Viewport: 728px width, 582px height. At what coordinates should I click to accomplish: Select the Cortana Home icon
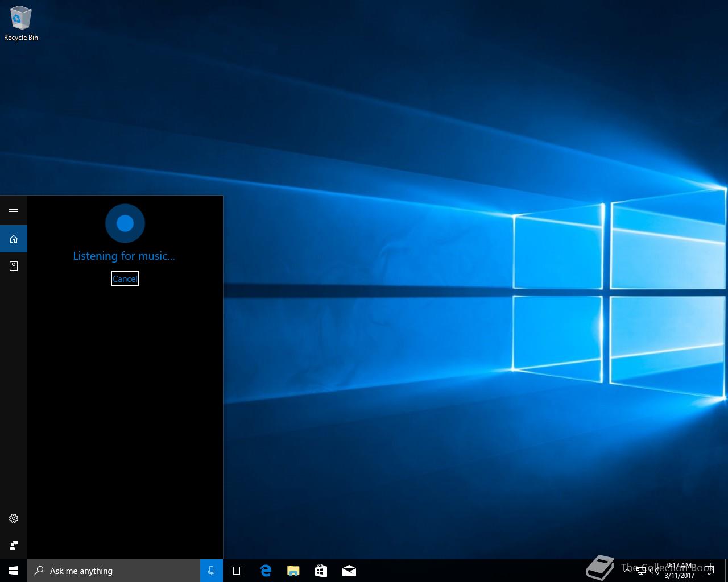(x=14, y=239)
